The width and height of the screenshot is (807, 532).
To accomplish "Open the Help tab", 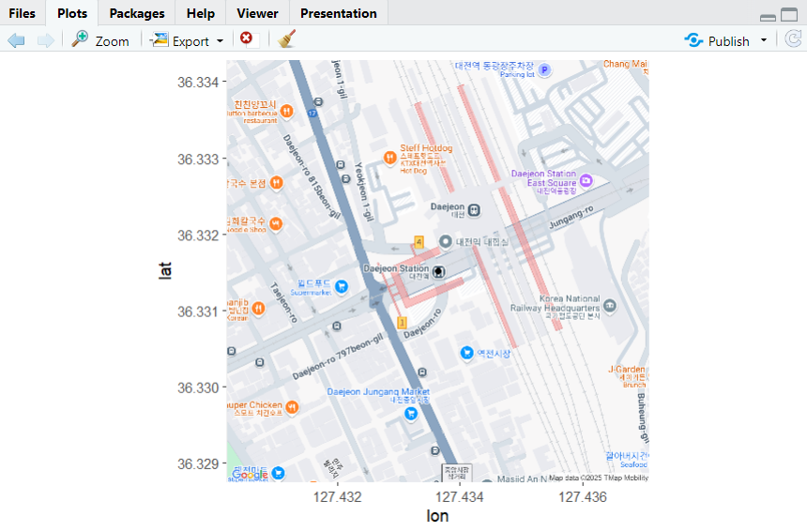I will click(x=200, y=13).
